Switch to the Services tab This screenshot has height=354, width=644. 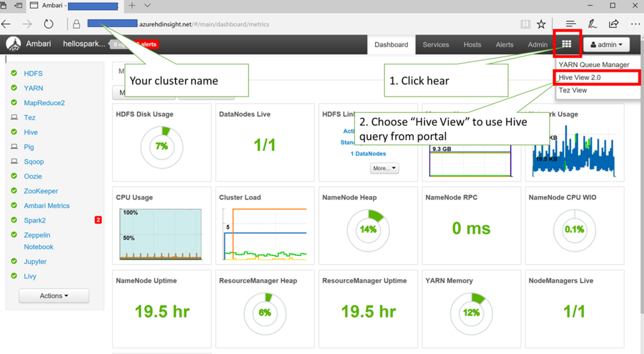(436, 45)
